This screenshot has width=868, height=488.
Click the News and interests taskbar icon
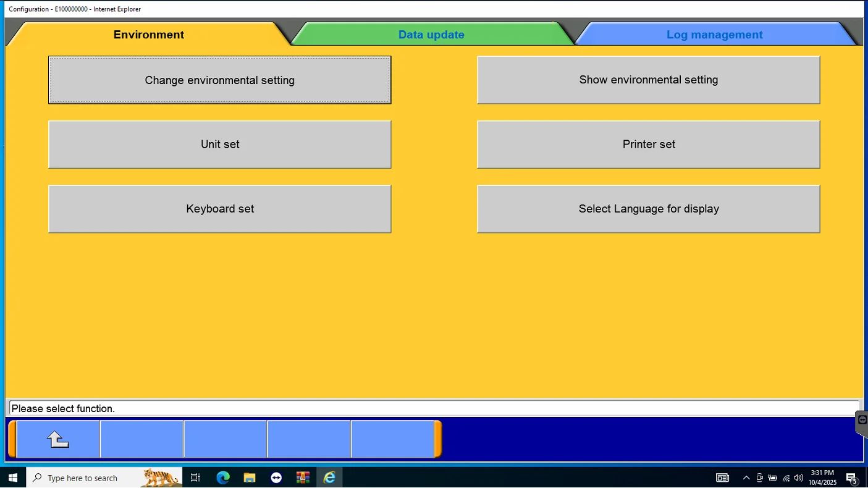[722, 477]
